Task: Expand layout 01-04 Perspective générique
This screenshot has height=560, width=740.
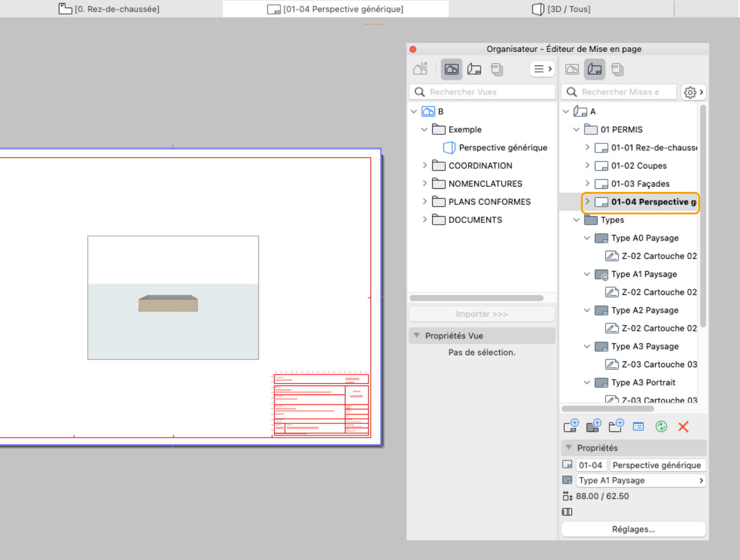Action: 587,202
